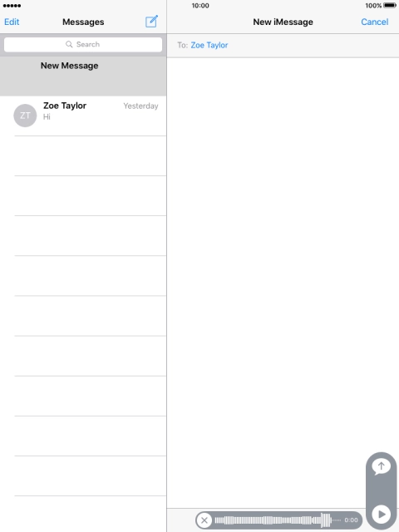Cancel the new iMessage
Screen dimensions: 399x532
(x=374, y=22)
